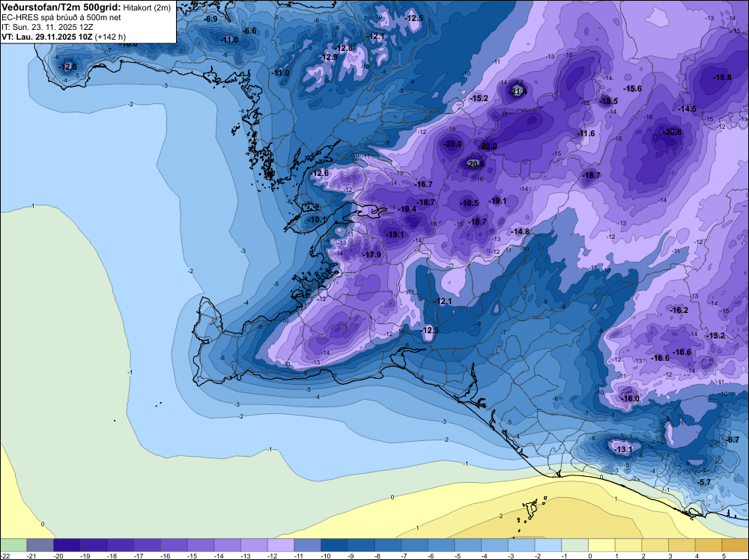Screen dimensions: 749x560
Task: Click the "-16.2" temperature value
Action: click(x=679, y=310)
